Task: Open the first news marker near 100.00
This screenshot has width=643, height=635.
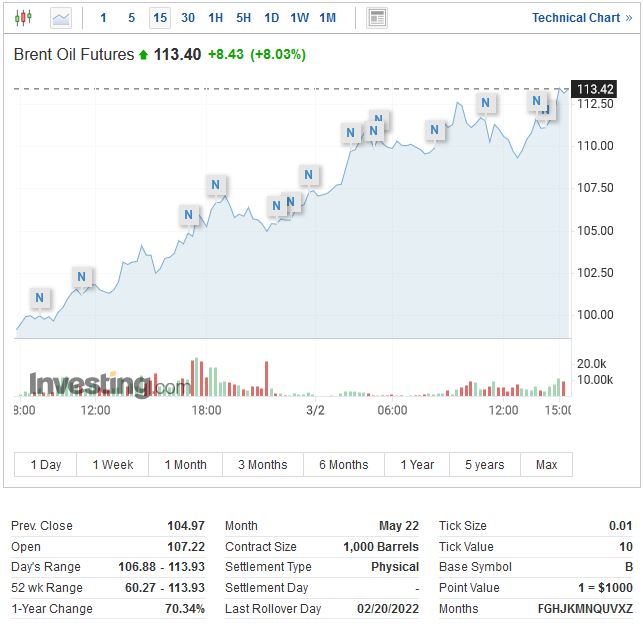Action: [x=40, y=298]
